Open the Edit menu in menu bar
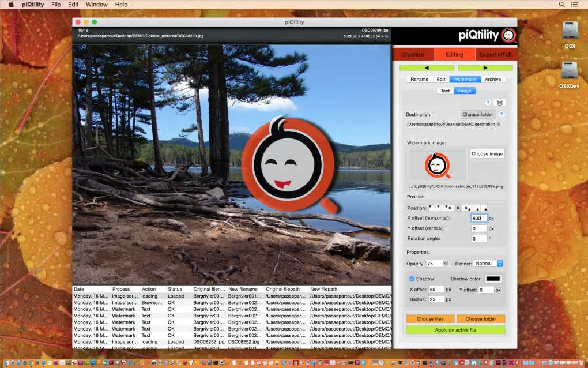 73,5
